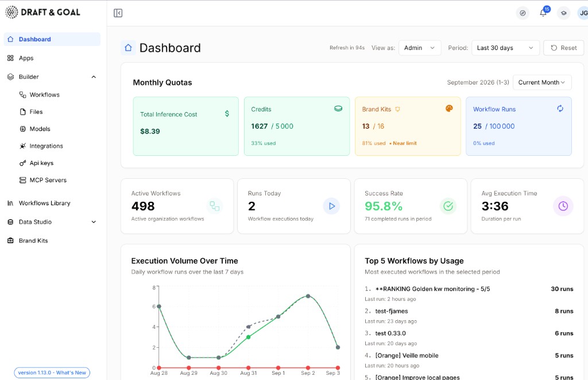
Task: Click the info icon next to Brand Kits
Action: [397, 109]
